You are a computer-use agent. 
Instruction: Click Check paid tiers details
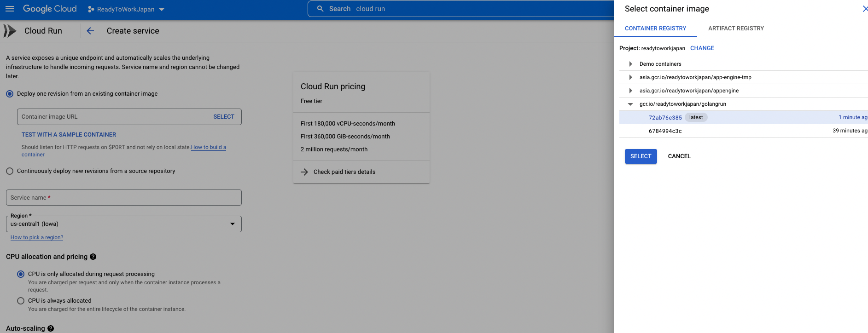coord(344,172)
